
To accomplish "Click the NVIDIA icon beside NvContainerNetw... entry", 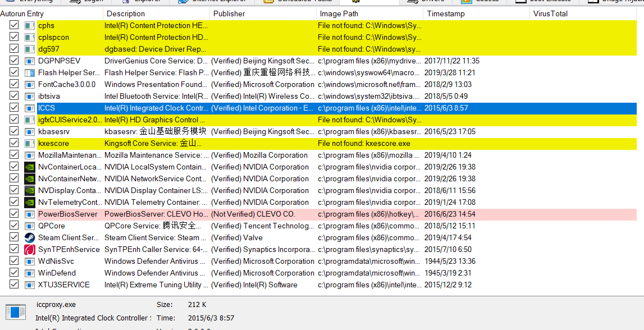I will 30,179.
